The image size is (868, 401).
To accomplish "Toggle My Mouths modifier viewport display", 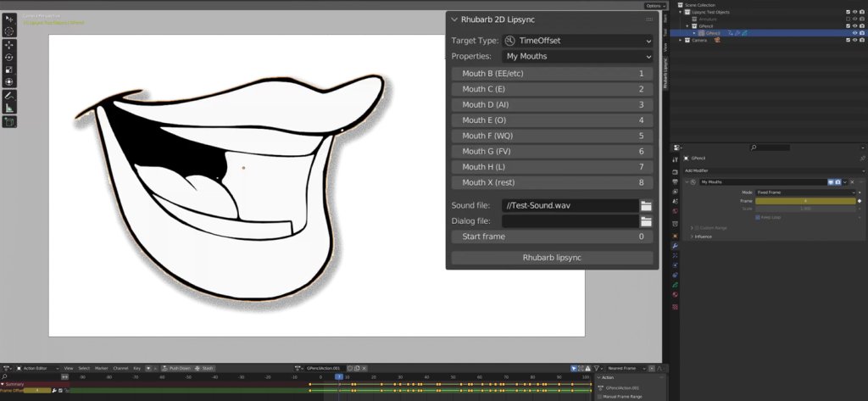I will pos(831,181).
